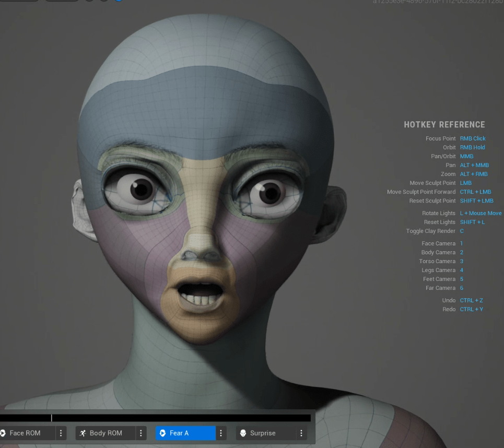Expand the Fear A three-dot options
Viewport: 504px width, 448px height.
(221, 433)
